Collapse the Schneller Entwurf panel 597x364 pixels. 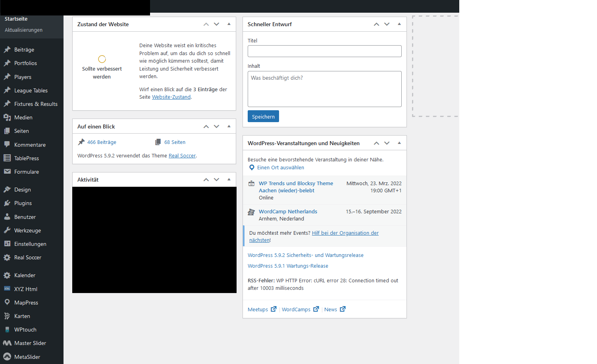coord(399,24)
